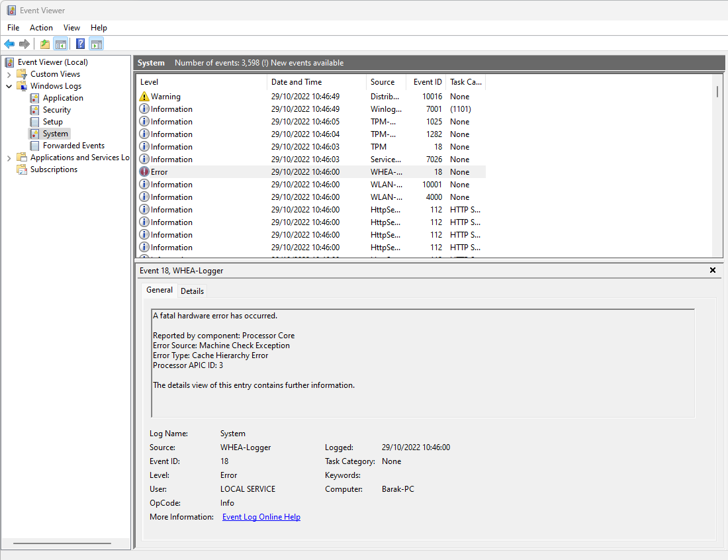Click the Back arrow toolbar icon
The width and height of the screenshot is (728, 560).
click(x=9, y=44)
